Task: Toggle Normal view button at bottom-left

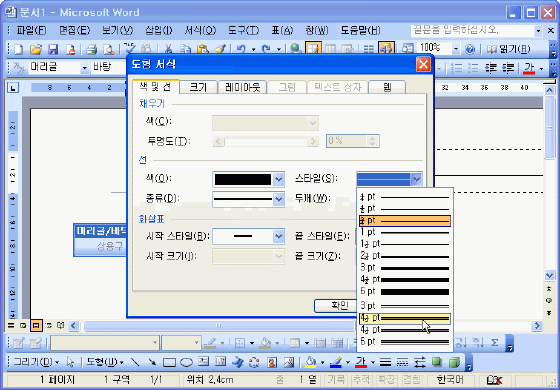Action: coord(11,325)
